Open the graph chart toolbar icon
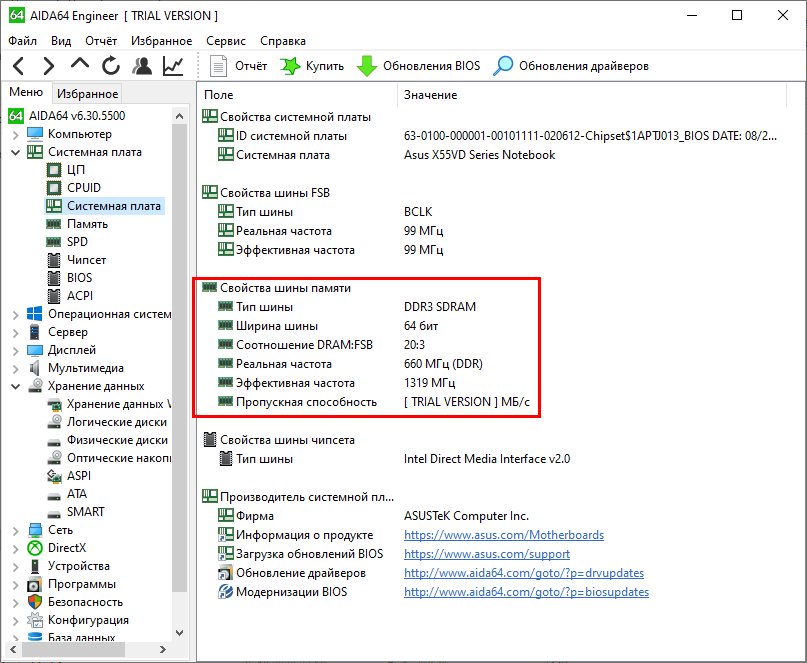 [173, 66]
